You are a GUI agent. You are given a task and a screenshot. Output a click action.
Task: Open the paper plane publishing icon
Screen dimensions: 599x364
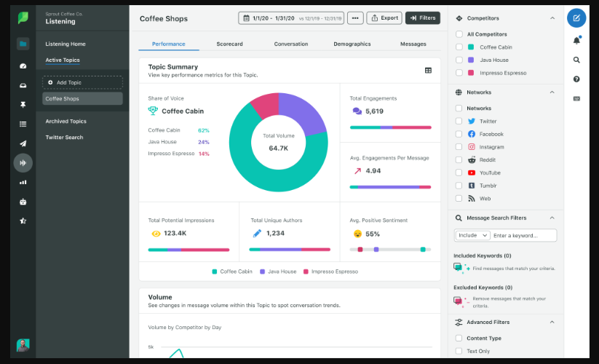pos(23,143)
